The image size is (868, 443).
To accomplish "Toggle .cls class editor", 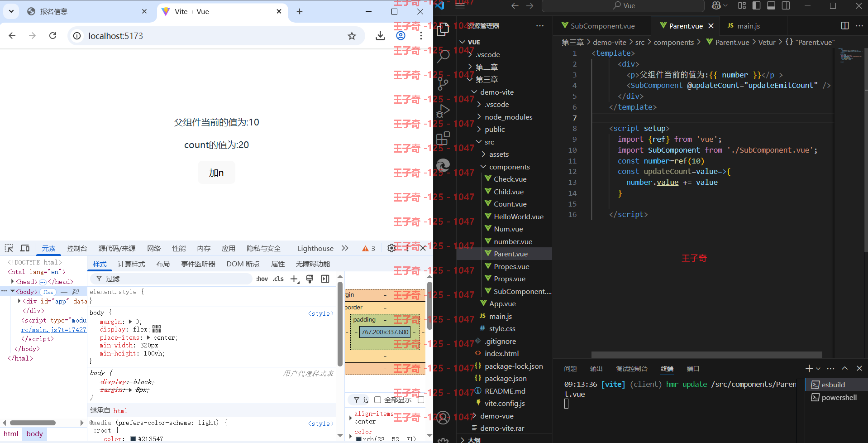I will pyautogui.click(x=278, y=279).
